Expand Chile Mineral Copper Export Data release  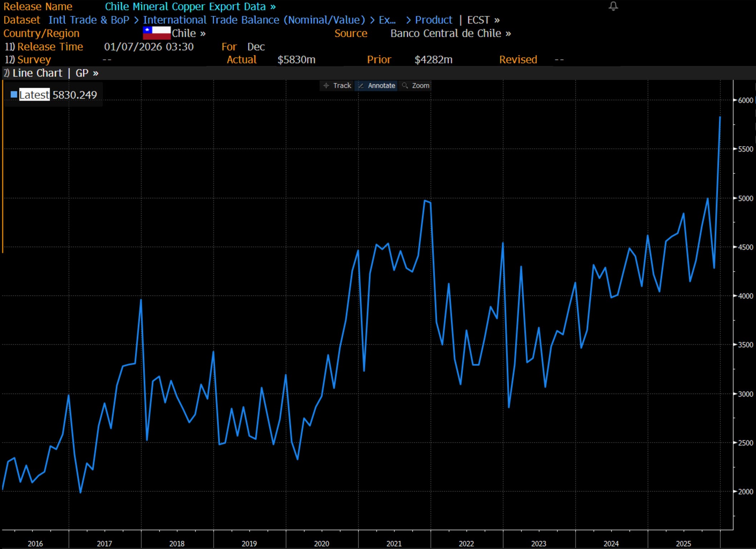tap(190, 7)
